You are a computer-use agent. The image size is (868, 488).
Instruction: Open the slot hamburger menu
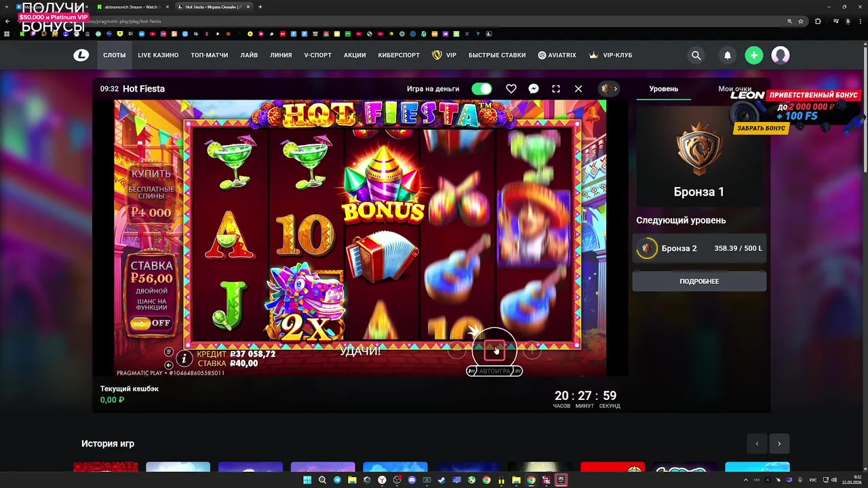[x=169, y=351]
